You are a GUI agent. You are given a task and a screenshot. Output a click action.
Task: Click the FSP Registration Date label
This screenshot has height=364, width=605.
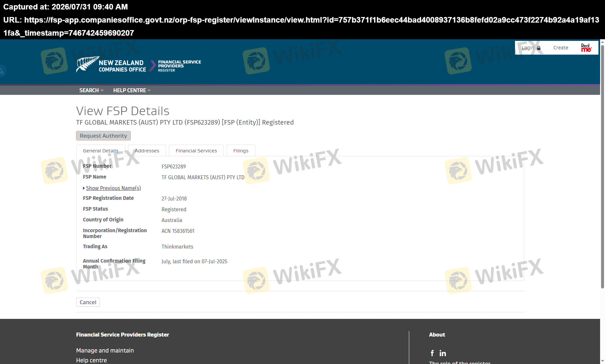point(108,198)
